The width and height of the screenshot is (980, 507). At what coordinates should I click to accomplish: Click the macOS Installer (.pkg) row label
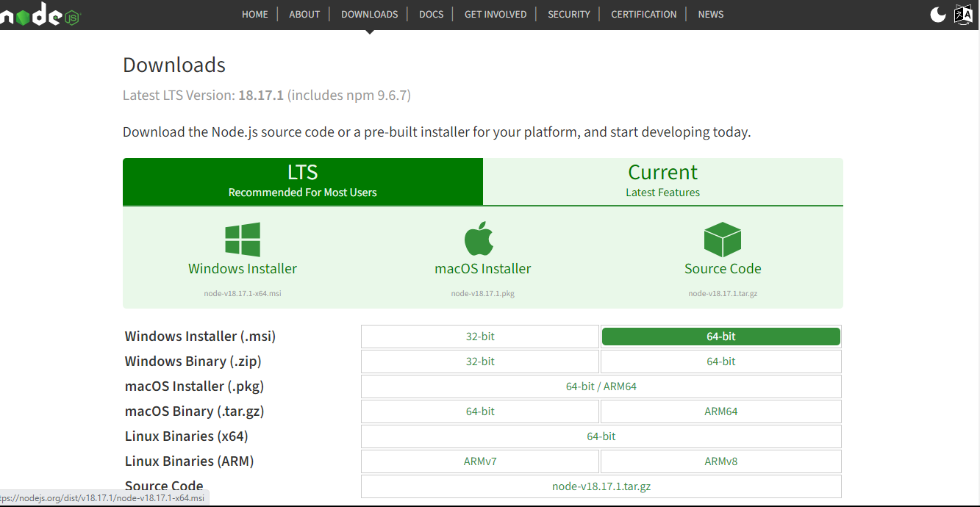pos(195,386)
